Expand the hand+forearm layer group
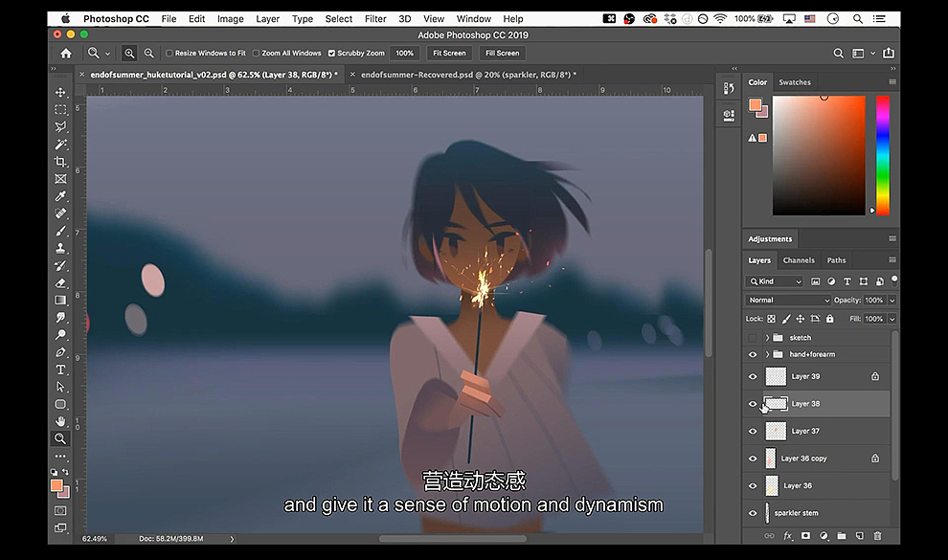 (767, 354)
